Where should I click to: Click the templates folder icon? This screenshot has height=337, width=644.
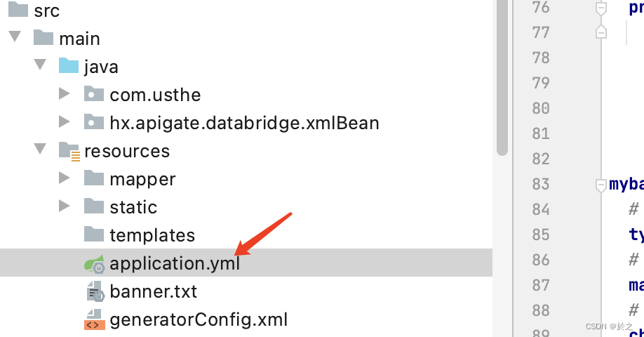click(94, 235)
